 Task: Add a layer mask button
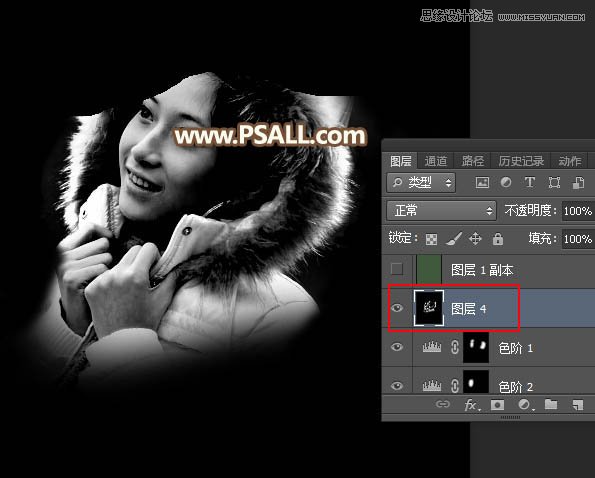[497, 405]
